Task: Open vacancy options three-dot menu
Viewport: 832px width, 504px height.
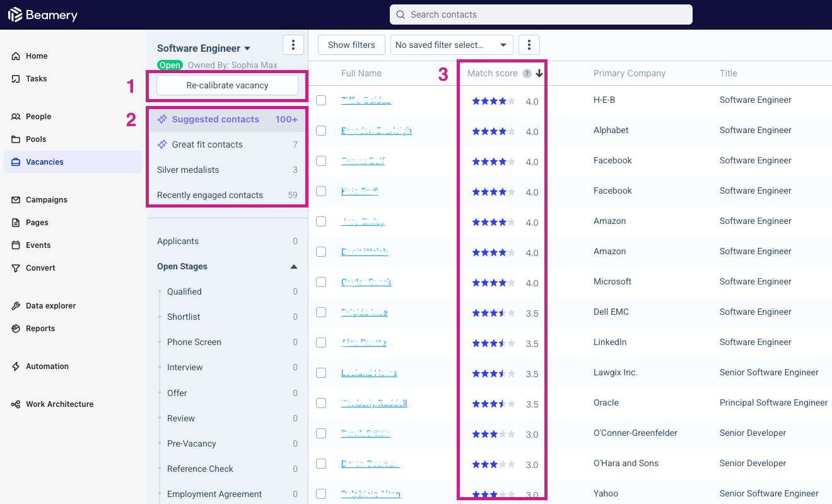Action: (x=293, y=45)
